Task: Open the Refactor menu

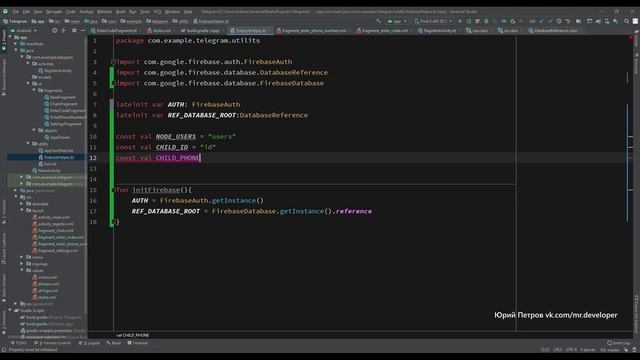Action: tap(104, 11)
